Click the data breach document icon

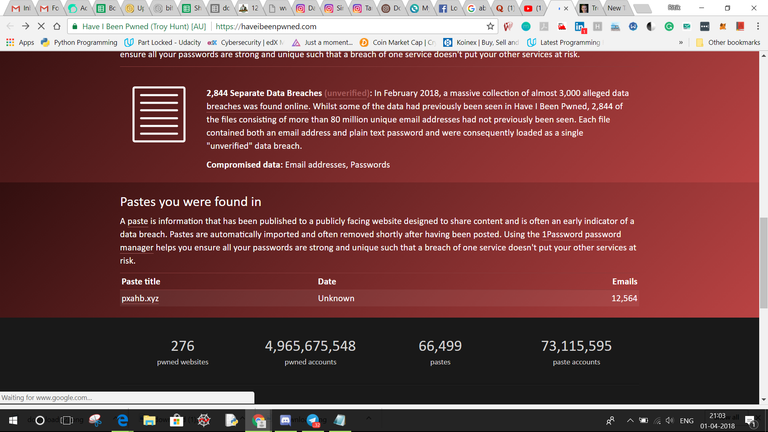159,115
